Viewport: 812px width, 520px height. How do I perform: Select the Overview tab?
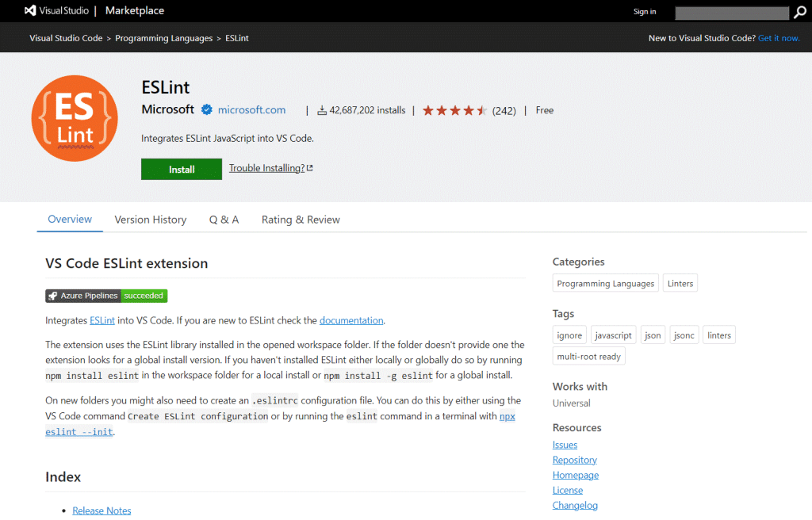70,219
